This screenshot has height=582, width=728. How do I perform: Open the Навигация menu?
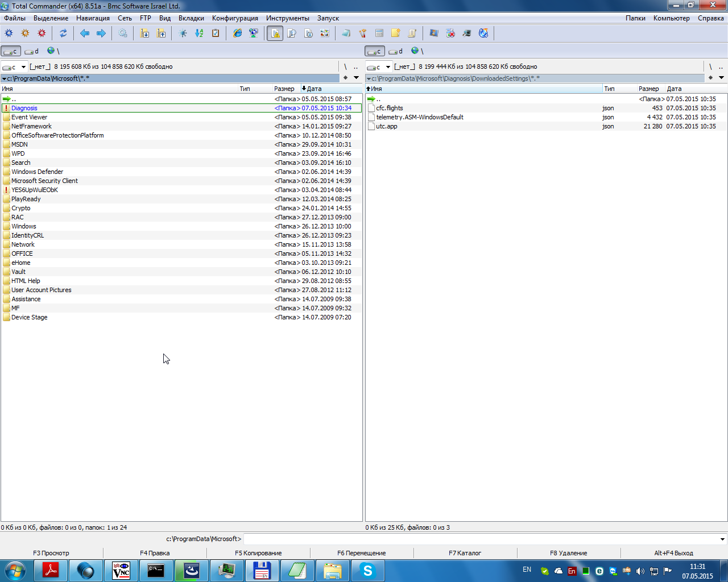point(93,18)
